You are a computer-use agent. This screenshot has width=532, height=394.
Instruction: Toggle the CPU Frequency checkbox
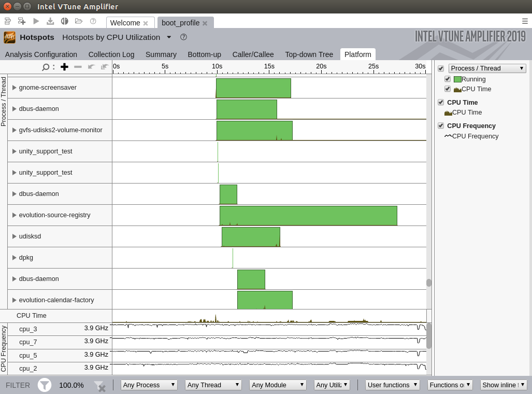(441, 125)
